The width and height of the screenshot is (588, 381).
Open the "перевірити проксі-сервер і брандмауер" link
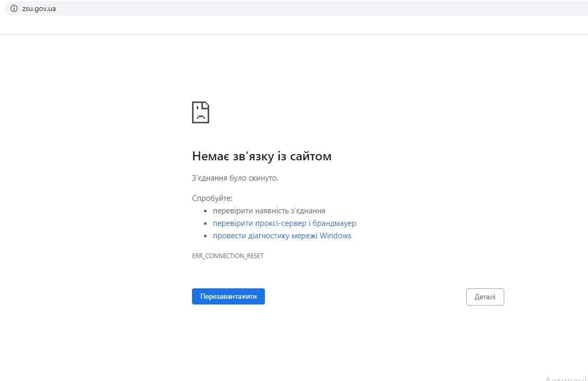(x=284, y=223)
